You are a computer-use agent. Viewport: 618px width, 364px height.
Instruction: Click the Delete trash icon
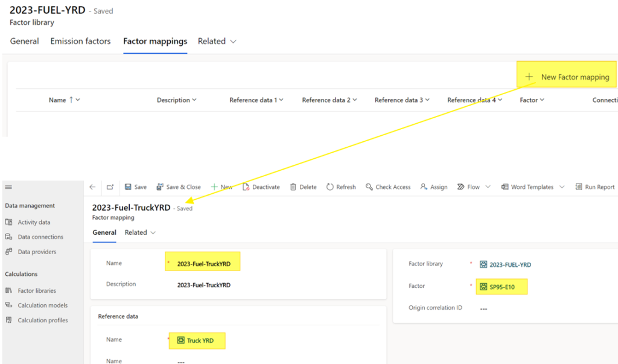pyautogui.click(x=293, y=187)
